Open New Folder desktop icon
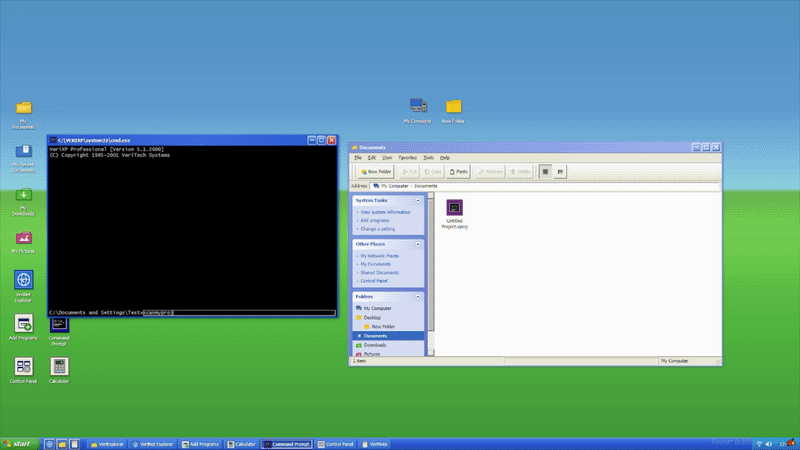The height and width of the screenshot is (450, 800). (x=453, y=110)
